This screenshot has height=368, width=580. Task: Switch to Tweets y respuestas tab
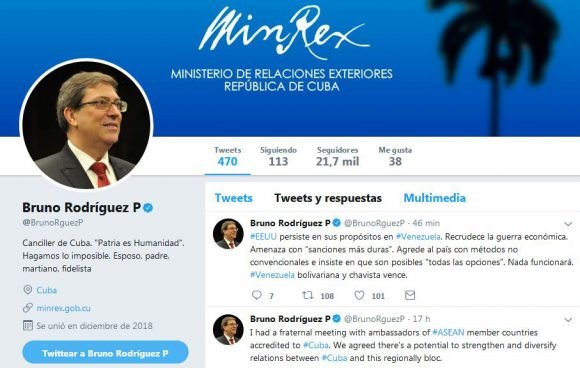(x=328, y=198)
